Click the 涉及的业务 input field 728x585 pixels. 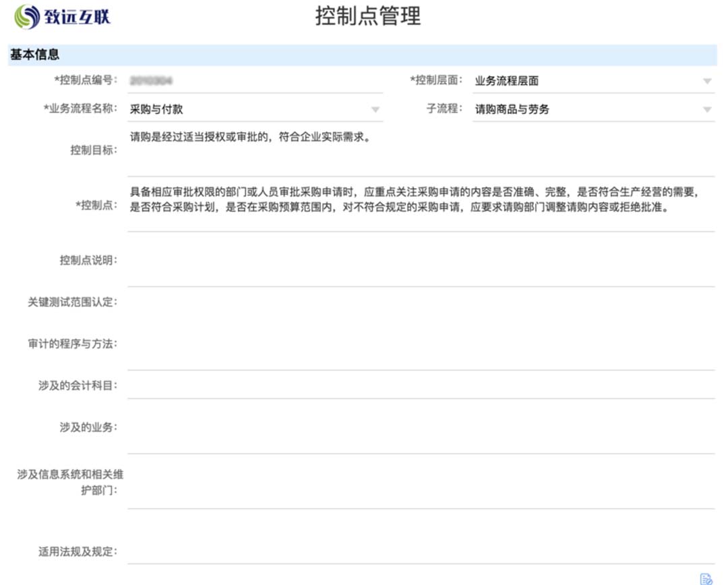coord(421,428)
